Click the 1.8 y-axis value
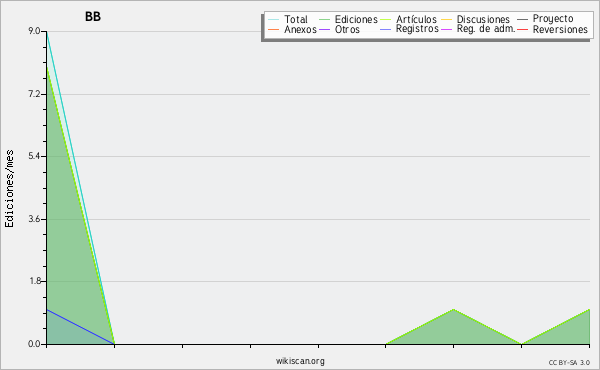 (34, 281)
